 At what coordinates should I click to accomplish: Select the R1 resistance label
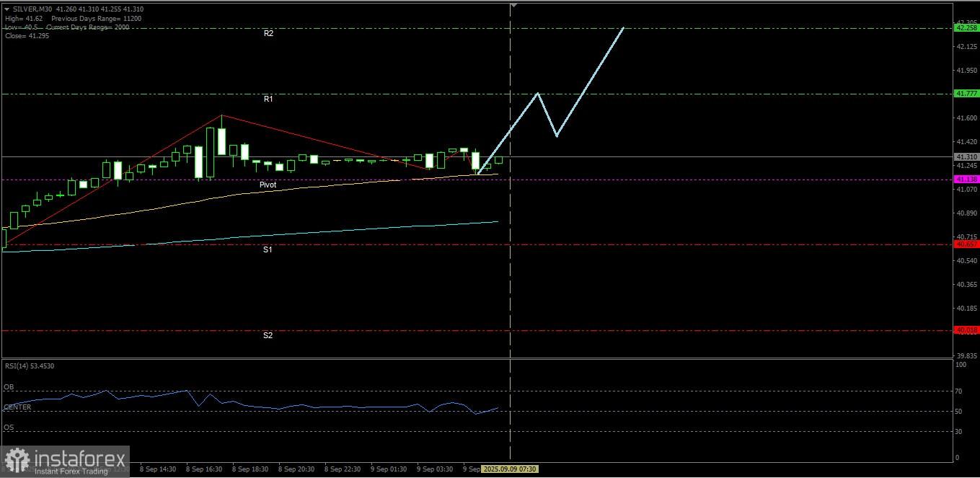point(268,99)
